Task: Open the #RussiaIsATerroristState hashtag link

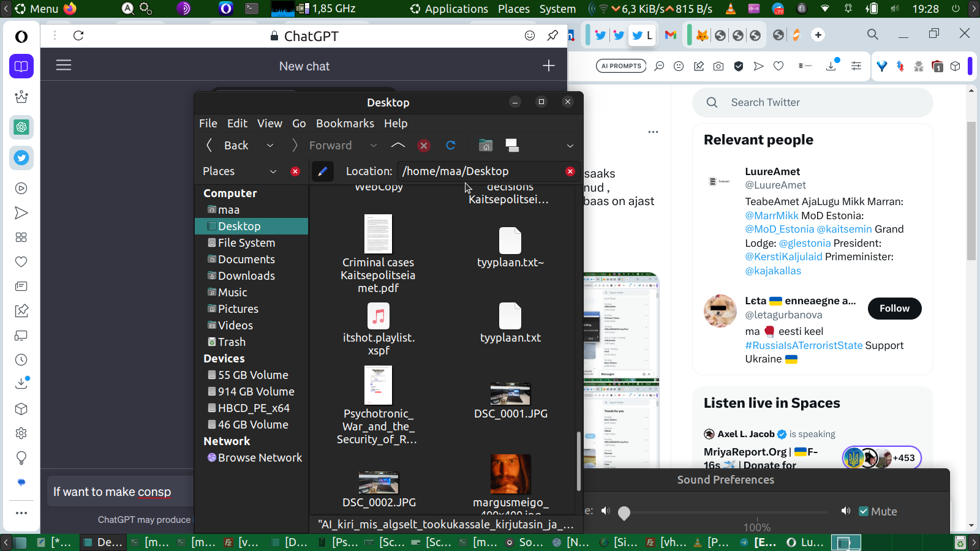Action: [x=804, y=345]
